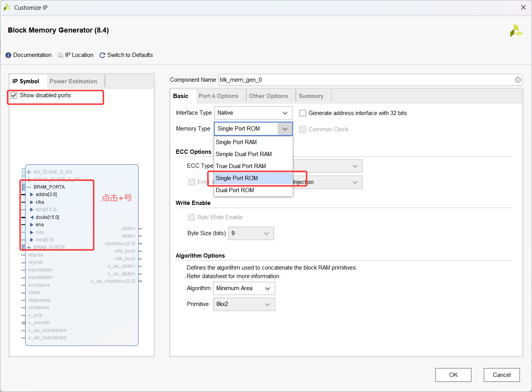Screen dimensions: 532x392
Task: Click the shutdown port label
Action: click(39, 308)
